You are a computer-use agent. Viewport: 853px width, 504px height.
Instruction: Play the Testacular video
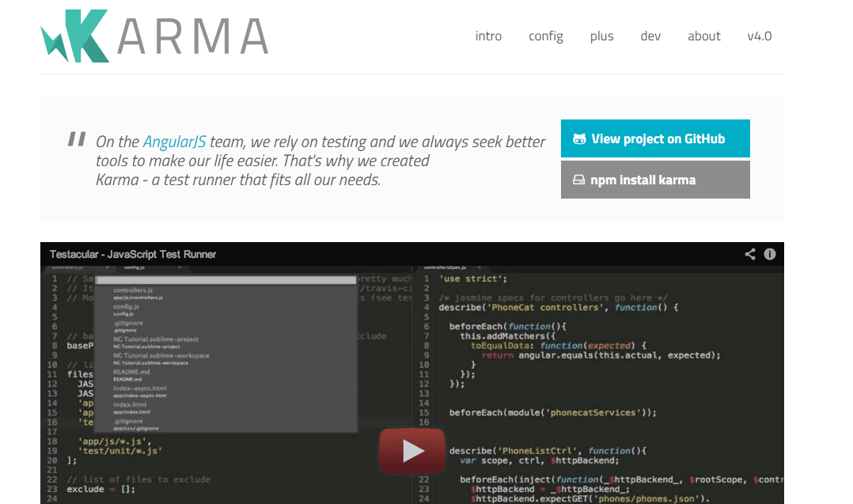[x=411, y=450]
